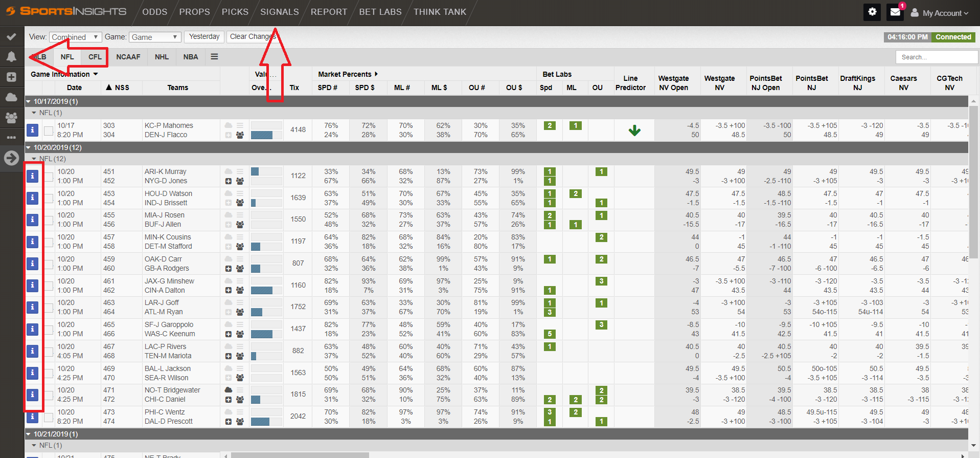Click the cloud weather icon in sidebar
This screenshot has height=458, width=980.
tap(11, 97)
